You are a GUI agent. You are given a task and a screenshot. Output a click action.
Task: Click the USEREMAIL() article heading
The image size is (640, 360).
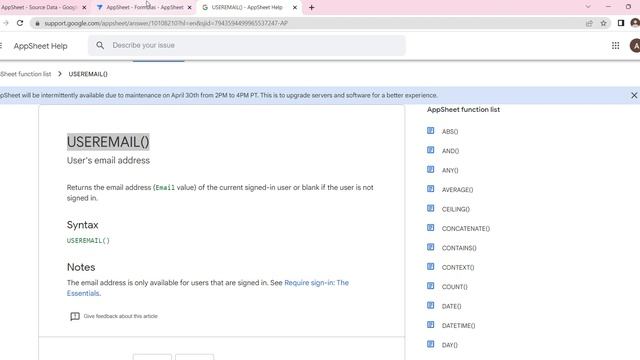pos(108,142)
